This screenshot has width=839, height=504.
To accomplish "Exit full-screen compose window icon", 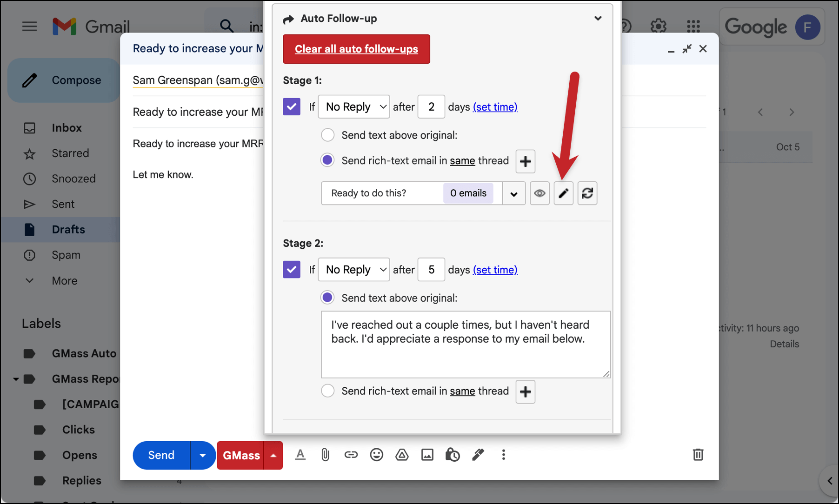I will click(687, 49).
